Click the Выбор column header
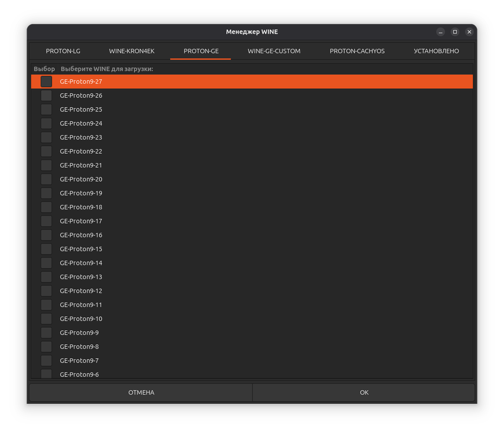Viewport: 504px width, 433px height. point(44,69)
